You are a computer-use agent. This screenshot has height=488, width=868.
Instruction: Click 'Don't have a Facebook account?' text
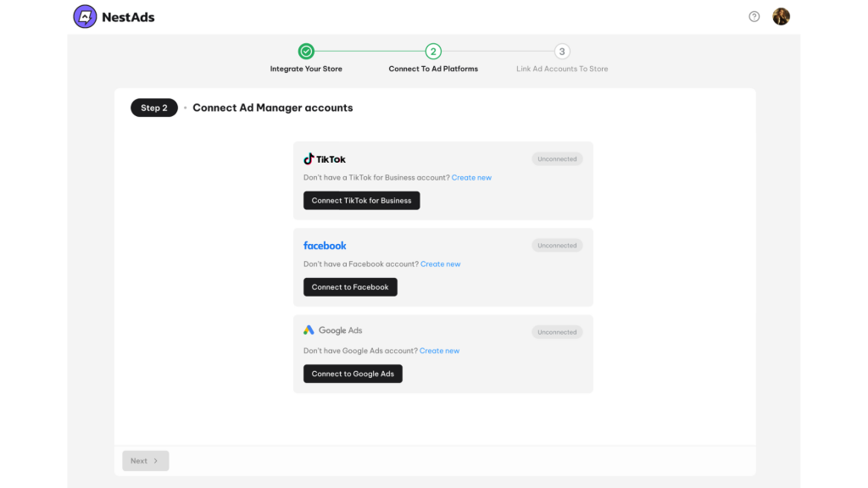[x=361, y=264]
